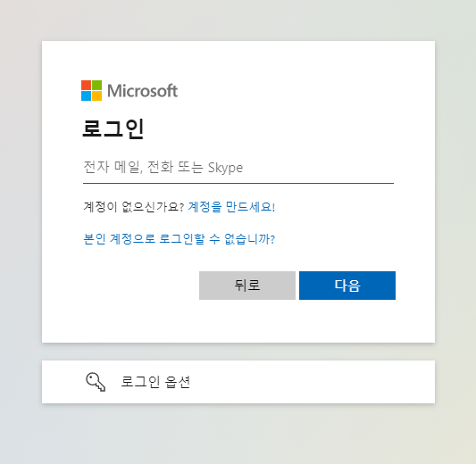
Task: Click the Microsoft four-color logo
Action: 91,90
